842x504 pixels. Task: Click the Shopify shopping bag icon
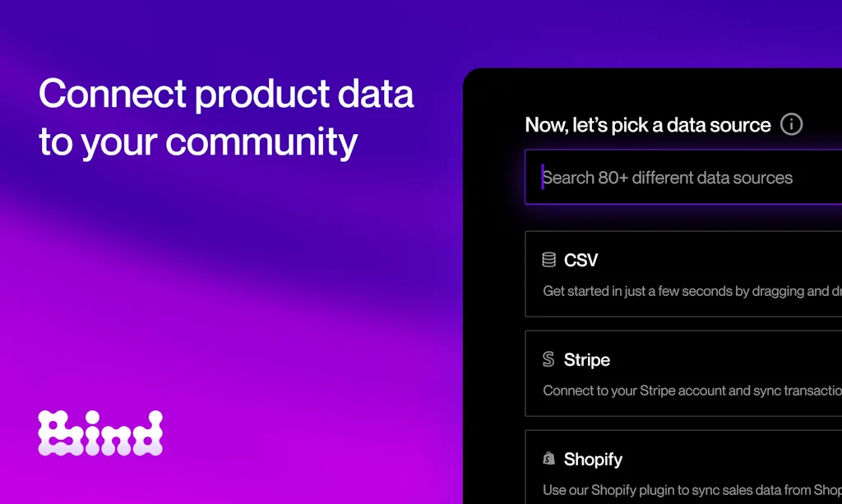(548, 459)
